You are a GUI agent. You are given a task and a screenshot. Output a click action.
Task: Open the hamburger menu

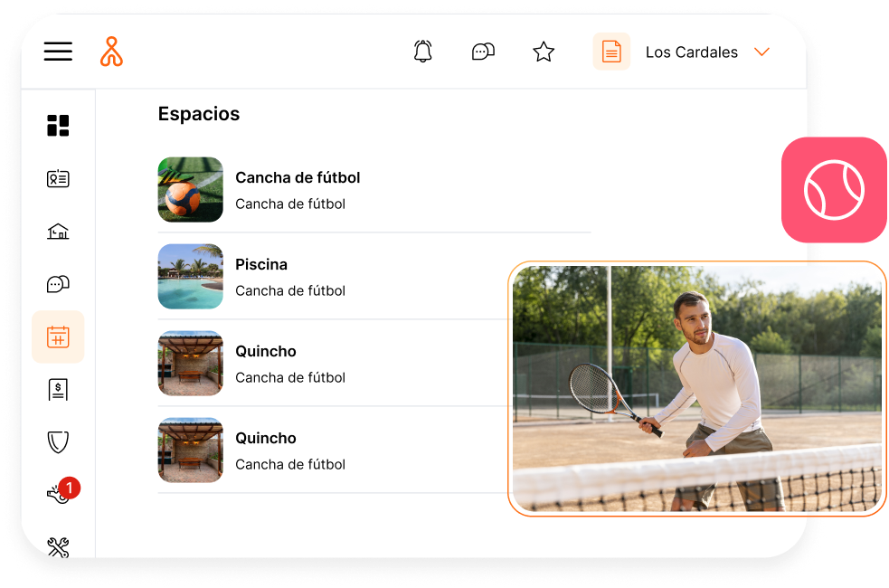click(x=58, y=52)
